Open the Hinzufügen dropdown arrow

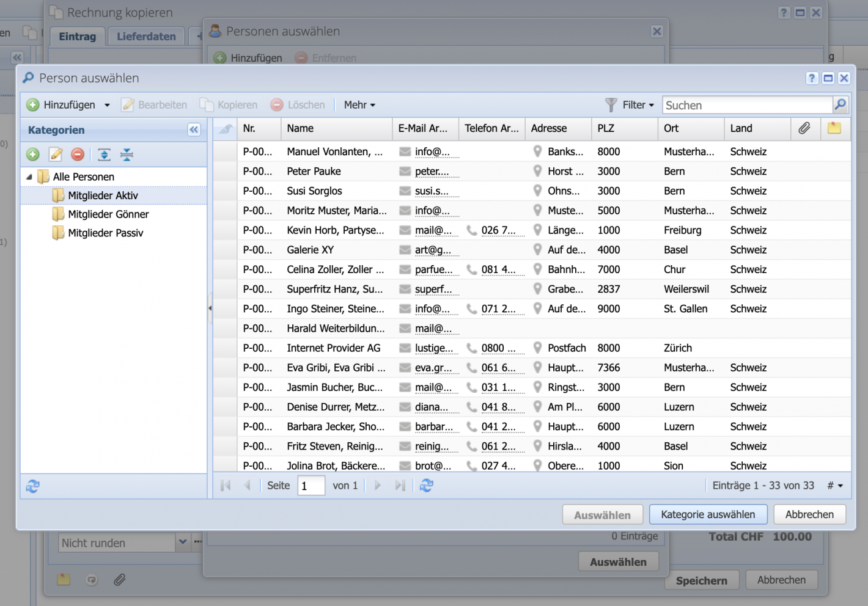[107, 104]
